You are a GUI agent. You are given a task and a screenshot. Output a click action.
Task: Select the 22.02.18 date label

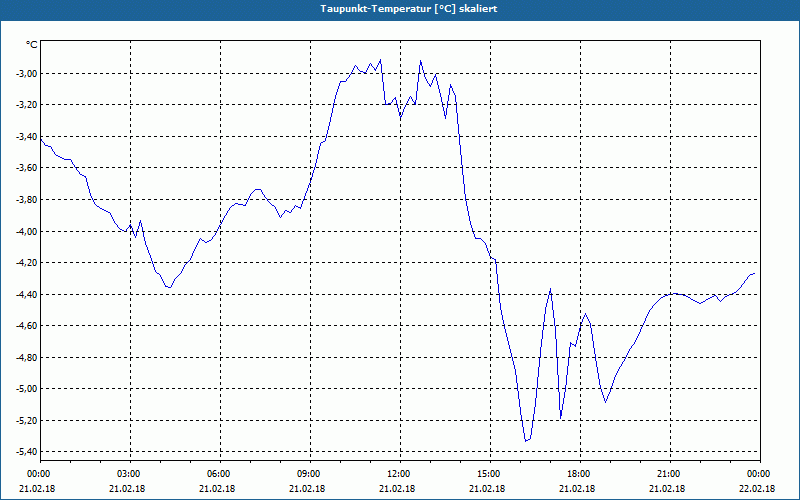(x=757, y=488)
